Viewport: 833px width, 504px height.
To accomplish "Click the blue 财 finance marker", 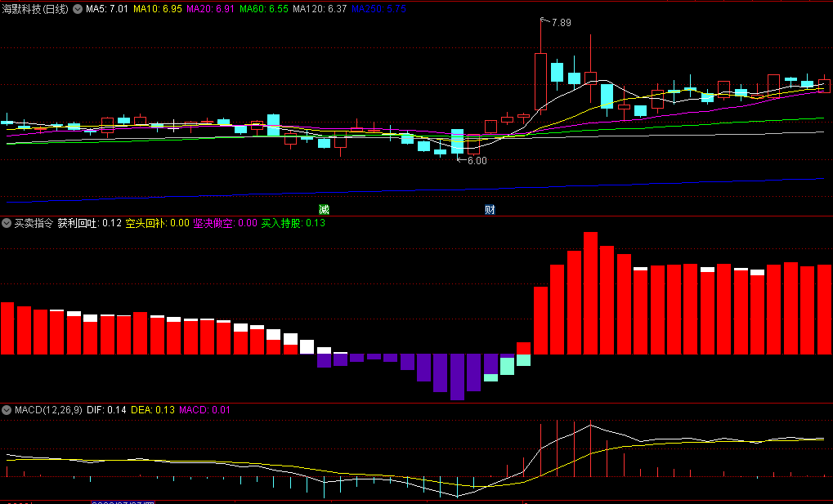I will [x=490, y=209].
